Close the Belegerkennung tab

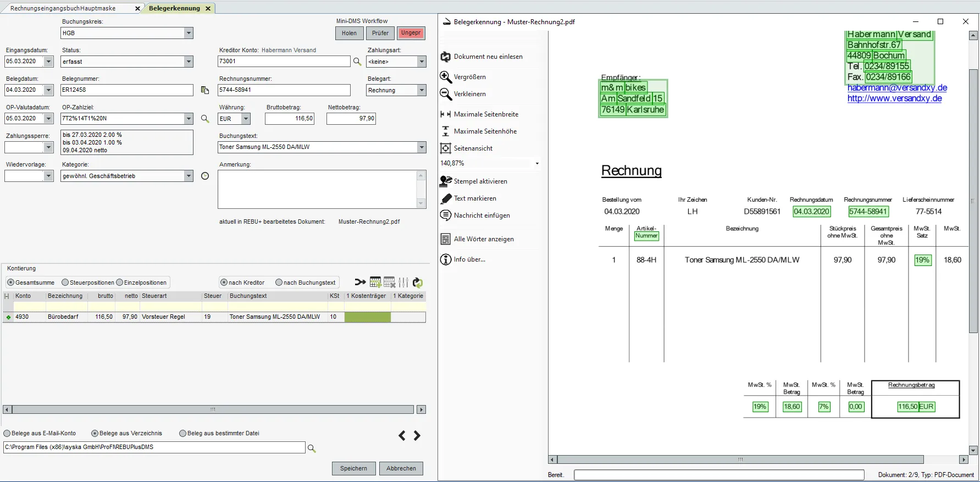click(x=208, y=8)
